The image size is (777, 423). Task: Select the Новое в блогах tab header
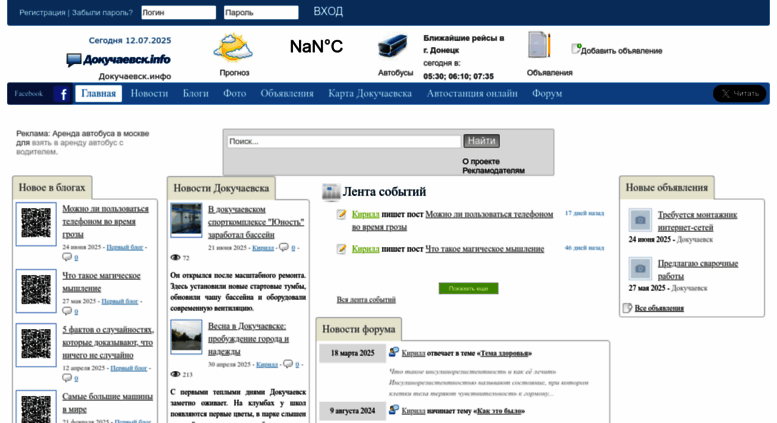coord(52,187)
